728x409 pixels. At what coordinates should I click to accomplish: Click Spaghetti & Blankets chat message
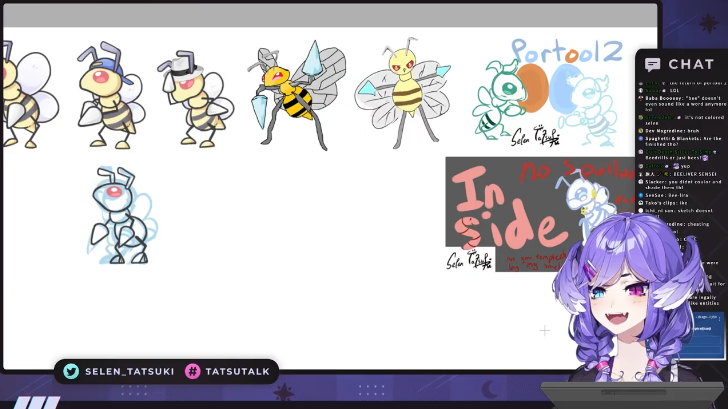[x=682, y=142]
